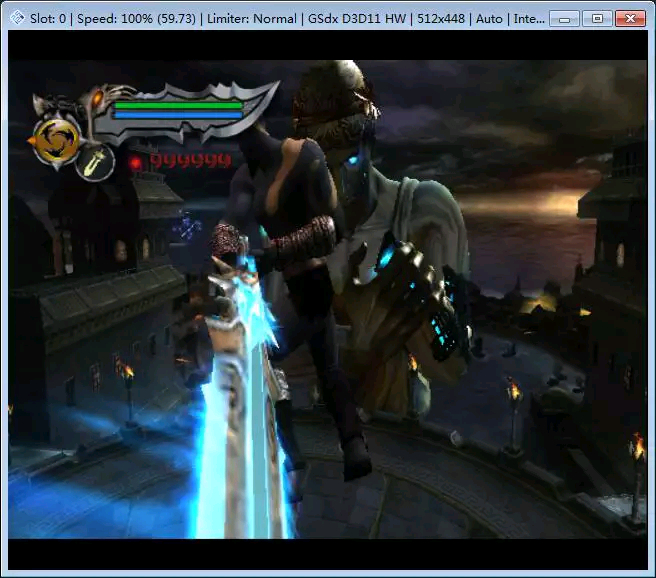656x578 pixels.
Task: Click the 'Speed: 100% (59.73)' title text
Action: pyautogui.click(x=136, y=19)
